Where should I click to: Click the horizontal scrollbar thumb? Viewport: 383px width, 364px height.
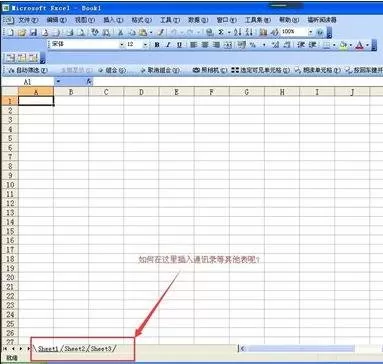pos(301,349)
